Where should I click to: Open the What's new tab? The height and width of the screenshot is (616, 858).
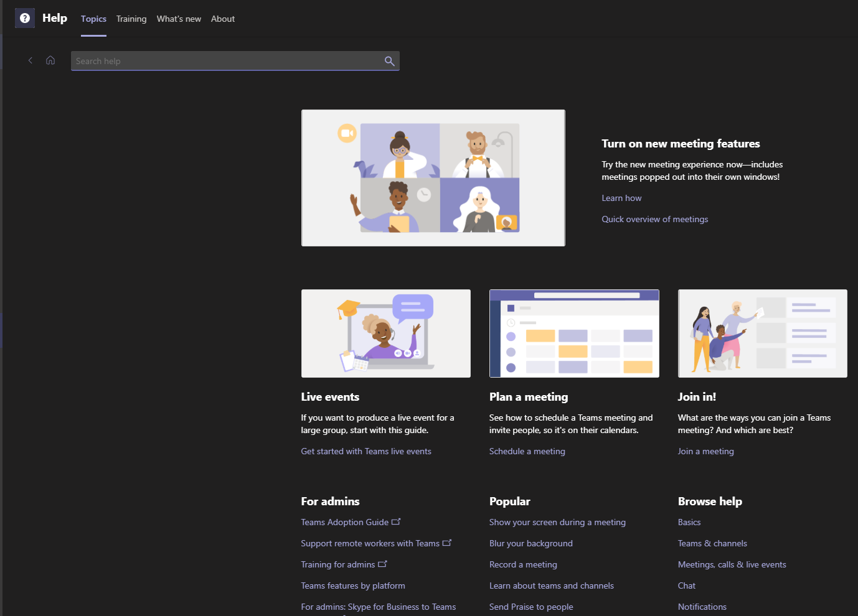(179, 19)
